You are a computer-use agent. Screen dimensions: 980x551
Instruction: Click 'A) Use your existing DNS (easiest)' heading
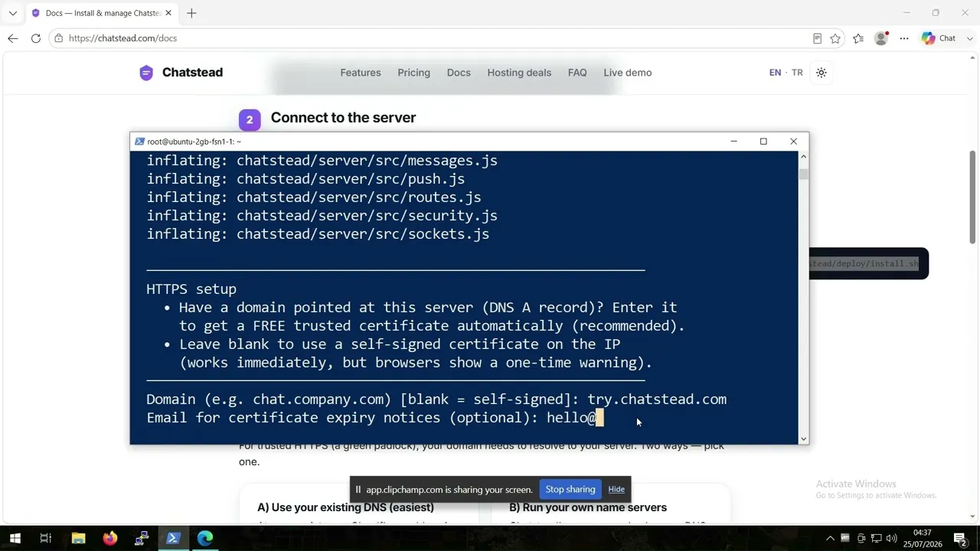[345, 507]
